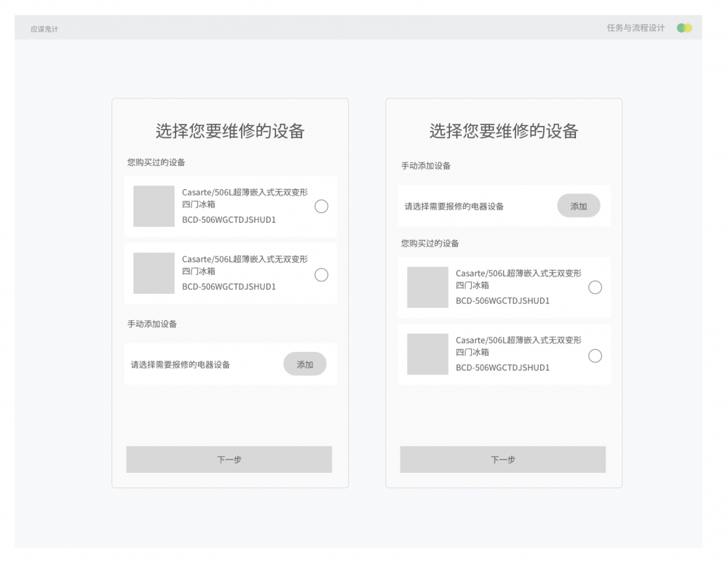The height and width of the screenshot is (563, 728).
Task: Select second purchased device radio in right card
Action: [595, 356]
